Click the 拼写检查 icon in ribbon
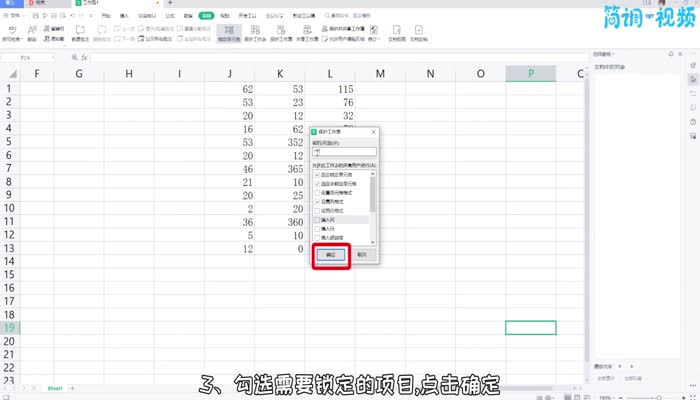 pos(12,33)
